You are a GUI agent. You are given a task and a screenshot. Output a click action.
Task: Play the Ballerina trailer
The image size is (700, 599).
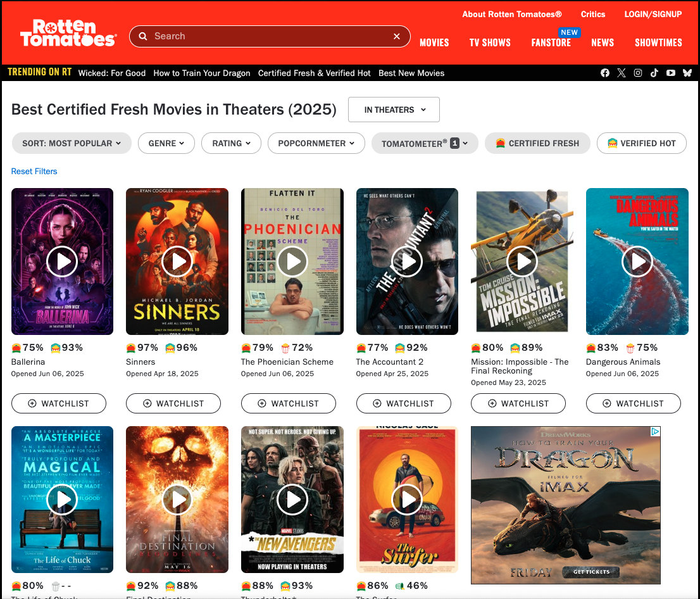62,262
